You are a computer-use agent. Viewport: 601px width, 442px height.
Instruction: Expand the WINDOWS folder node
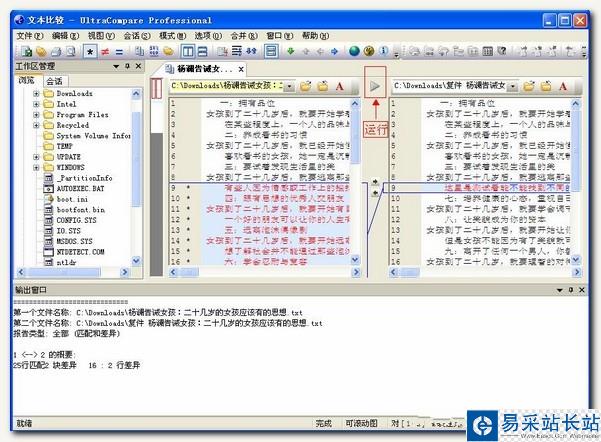point(36,168)
